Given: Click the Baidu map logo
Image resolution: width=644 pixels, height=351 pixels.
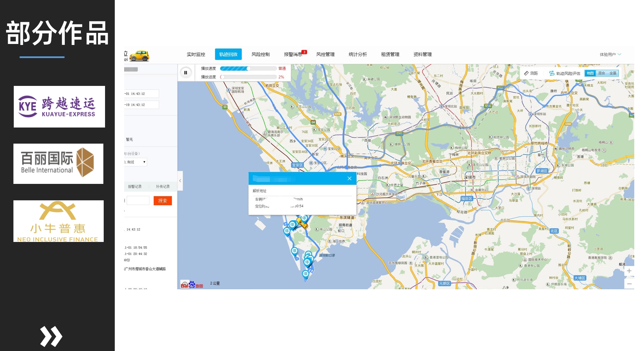Looking at the screenshot, I should [x=192, y=285].
